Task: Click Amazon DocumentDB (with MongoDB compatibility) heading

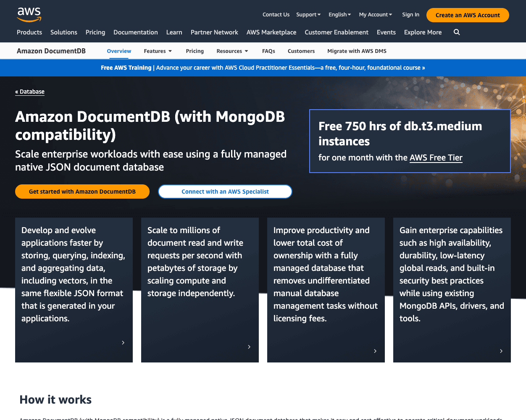Action: (150, 126)
